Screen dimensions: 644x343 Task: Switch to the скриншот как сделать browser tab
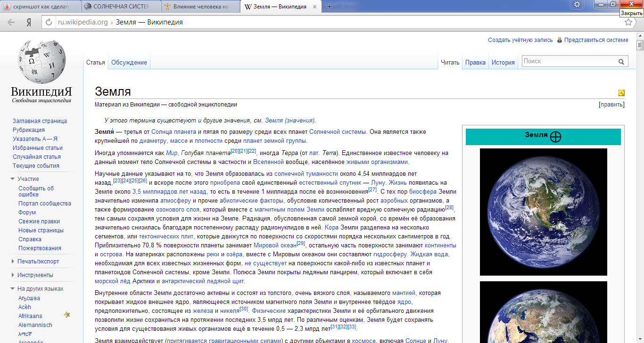pyautogui.click(x=40, y=7)
